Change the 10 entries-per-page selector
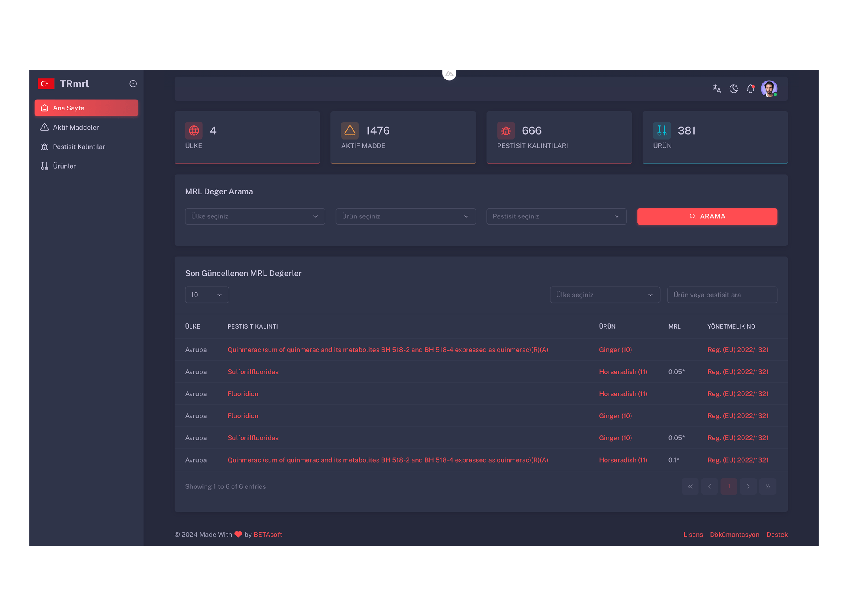Viewport: 848px width, 616px height. tap(207, 295)
